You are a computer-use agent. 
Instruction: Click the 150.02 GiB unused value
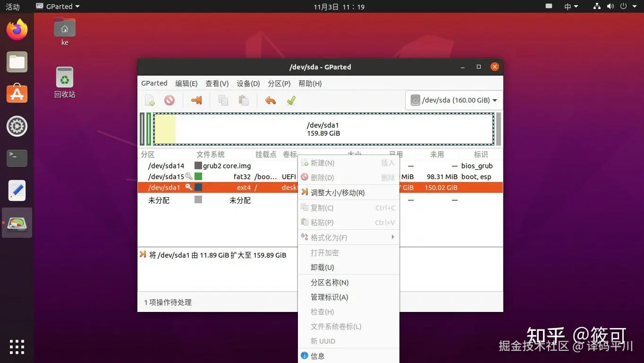441,187
